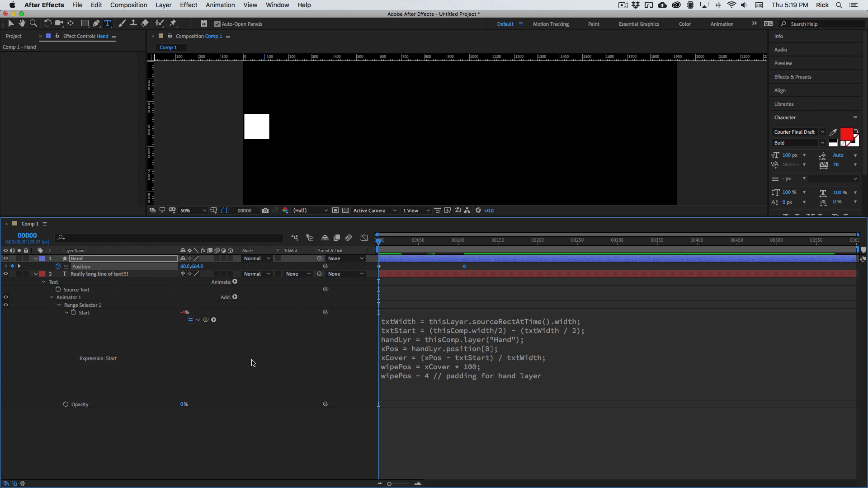Image resolution: width=868 pixels, height=488 pixels.
Task: Uncheck Auto-Open Panels checkbox
Action: click(x=217, y=24)
